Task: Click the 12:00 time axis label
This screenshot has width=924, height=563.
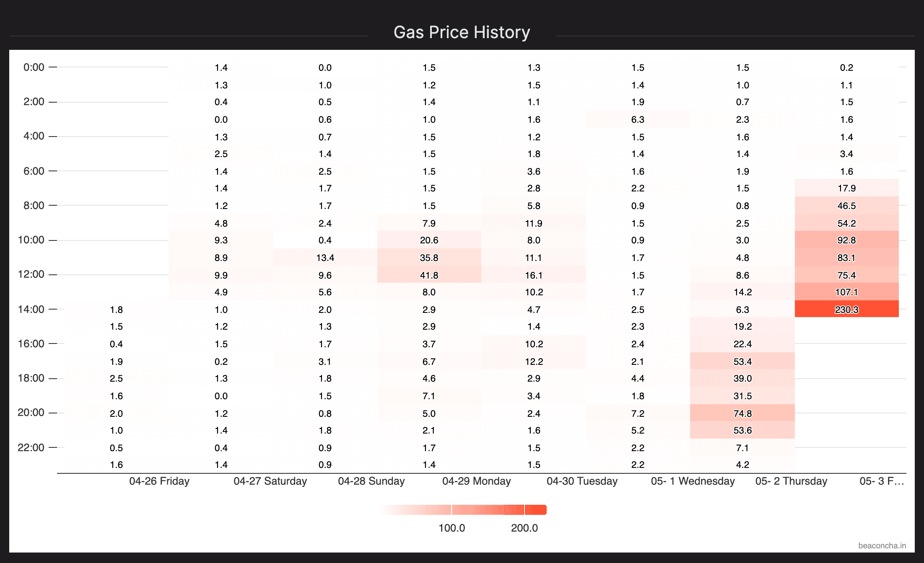Action: tap(31, 274)
